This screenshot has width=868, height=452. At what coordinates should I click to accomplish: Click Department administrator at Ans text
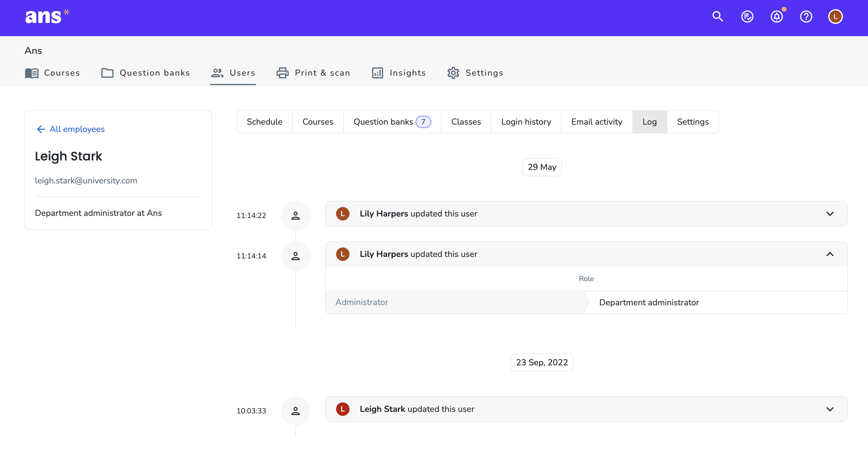pyautogui.click(x=98, y=213)
